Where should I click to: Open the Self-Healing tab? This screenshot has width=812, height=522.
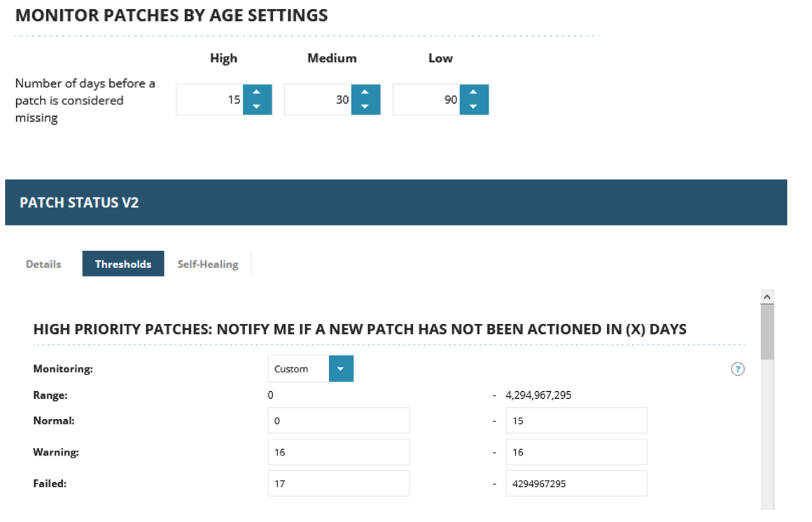[208, 264]
